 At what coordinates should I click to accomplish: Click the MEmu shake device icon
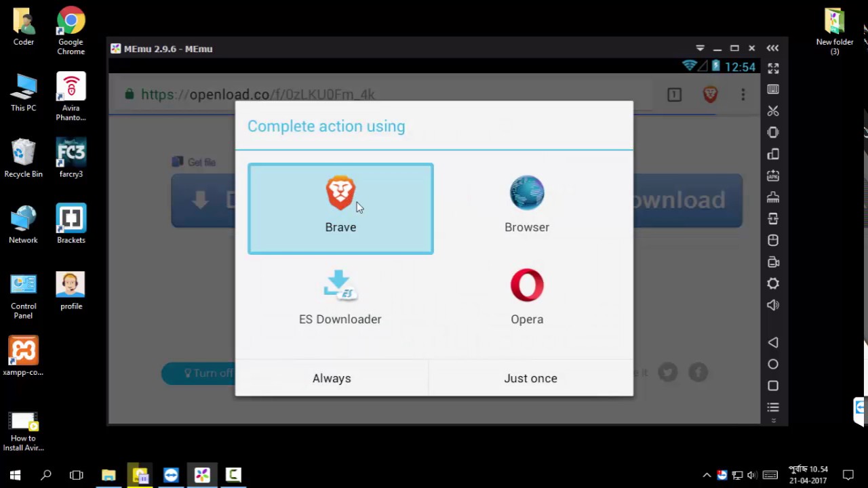773,133
